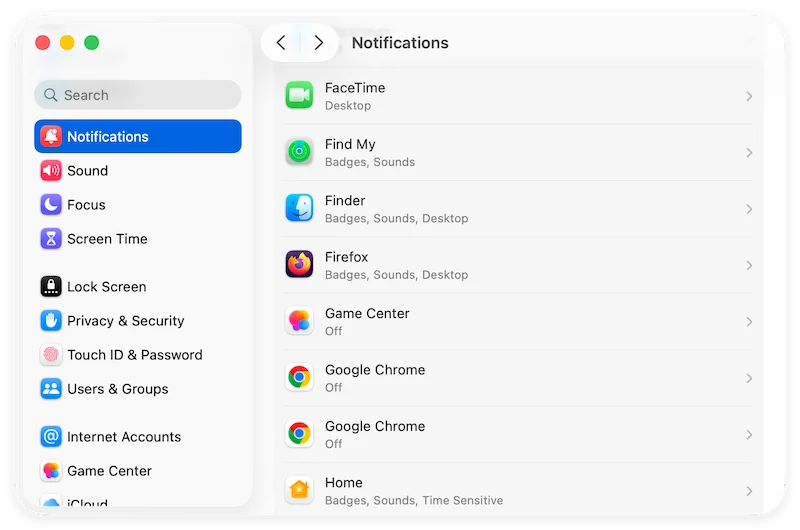Open first Google Chrome row chevron
Image resolution: width=800 pixels, height=530 pixels.
coord(748,378)
